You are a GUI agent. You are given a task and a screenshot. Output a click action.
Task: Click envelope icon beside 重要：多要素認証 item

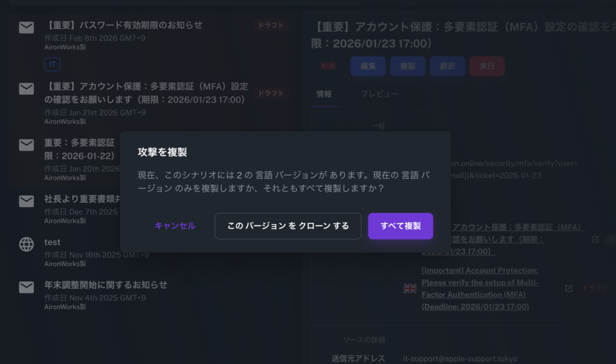(x=26, y=145)
